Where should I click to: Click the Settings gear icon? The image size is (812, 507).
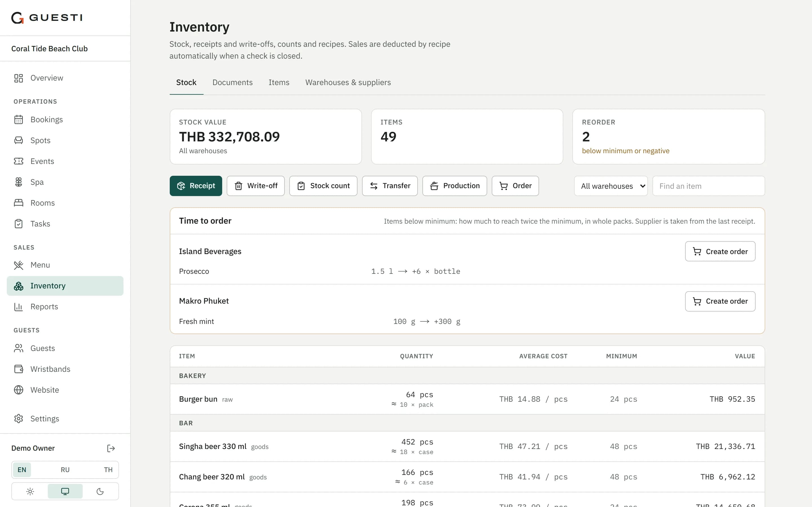coord(18,419)
